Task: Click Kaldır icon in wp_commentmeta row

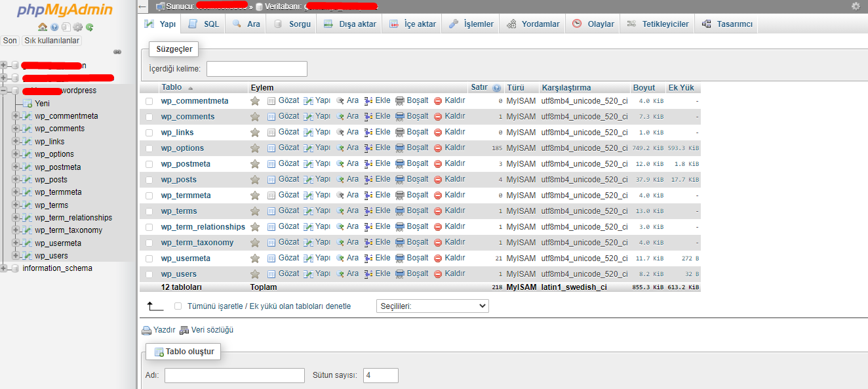Action: (438, 101)
